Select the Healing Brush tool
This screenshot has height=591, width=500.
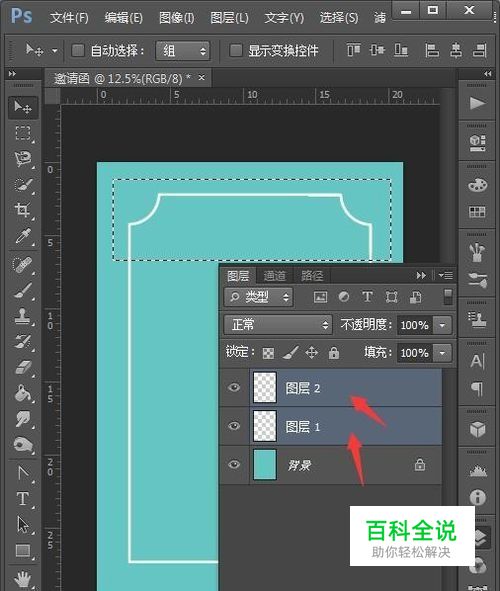[23, 265]
